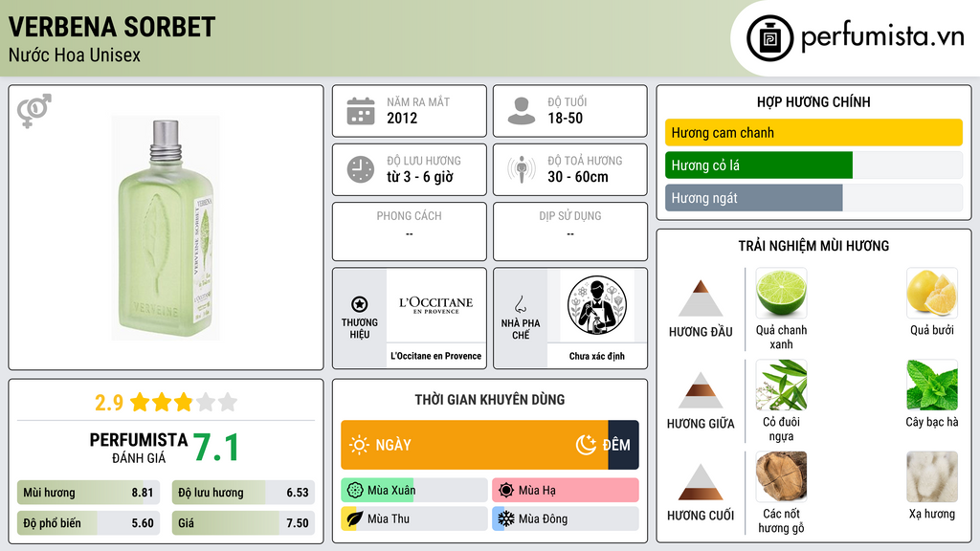Click the perfumista.vn perfume bottle logo

(x=770, y=38)
